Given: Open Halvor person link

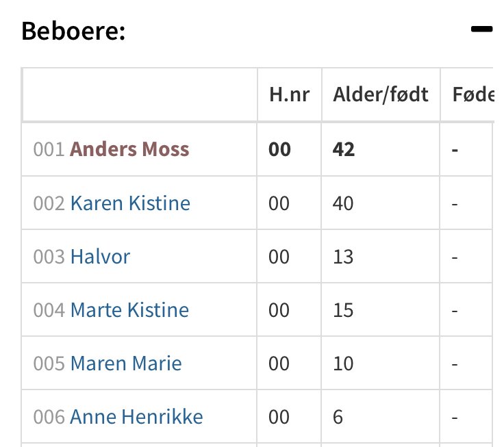Looking at the screenshot, I should pyautogui.click(x=100, y=257).
